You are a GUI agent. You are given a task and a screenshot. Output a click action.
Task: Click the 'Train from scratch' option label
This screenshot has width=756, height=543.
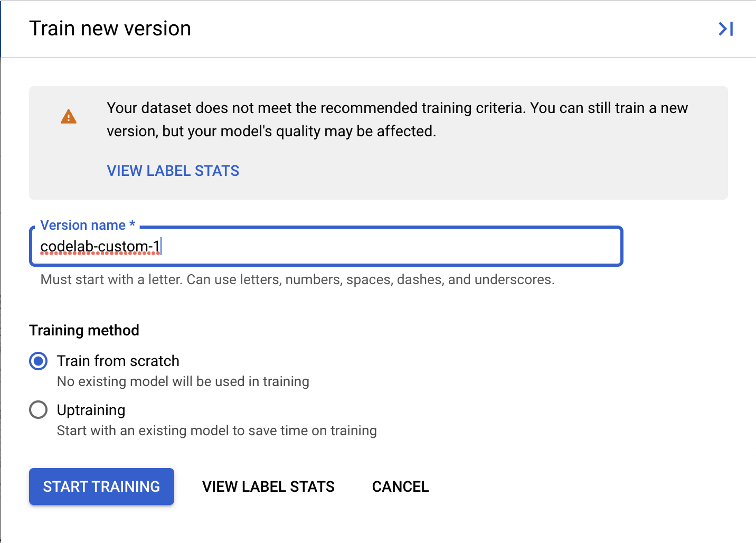coord(118,361)
